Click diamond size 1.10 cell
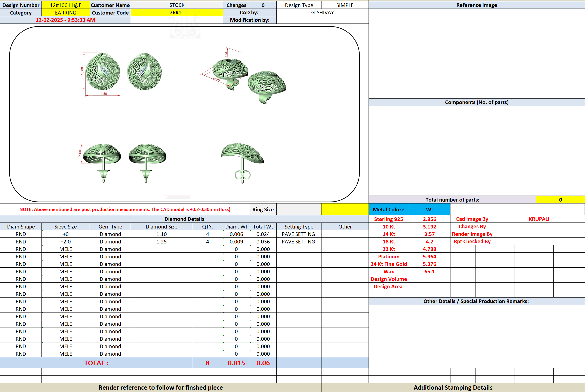The image size is (585, 392). pos(161,234)
